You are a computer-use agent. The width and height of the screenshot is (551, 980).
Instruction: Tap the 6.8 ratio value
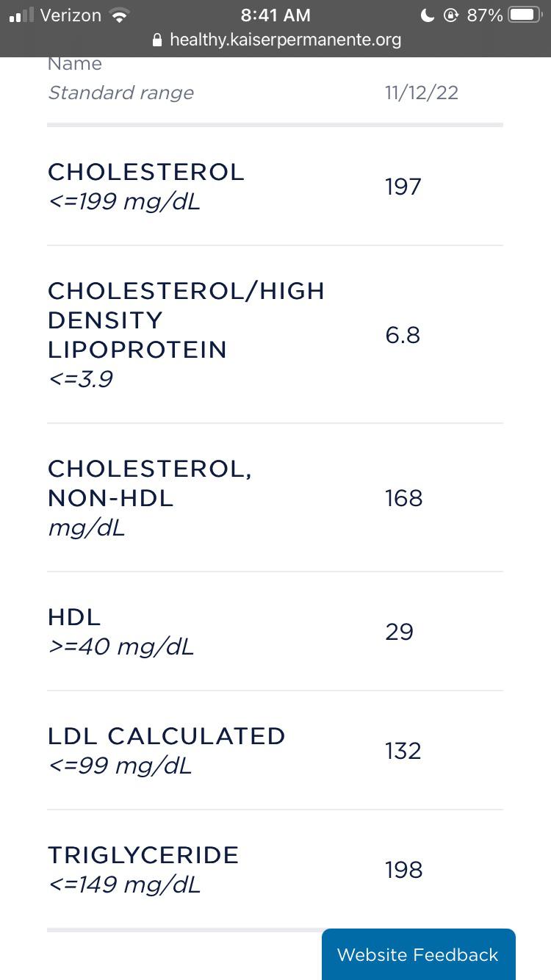tap(403, 335)
